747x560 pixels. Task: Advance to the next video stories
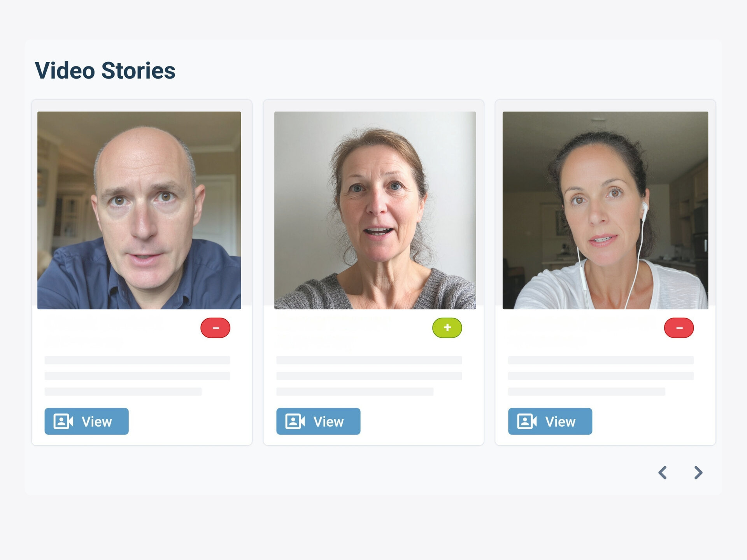(698, 472)
